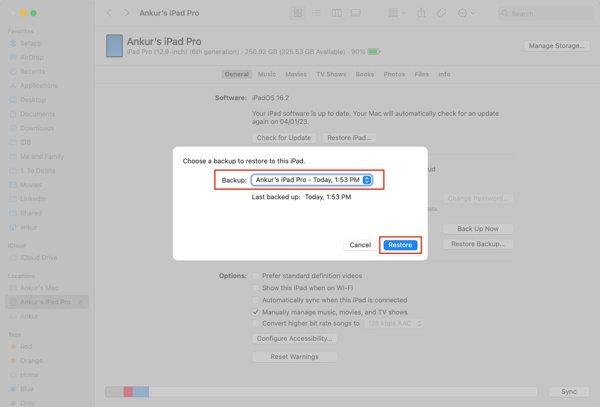Click the storage usage bar
The image size is (600, 407).
(x=321, y=392)
